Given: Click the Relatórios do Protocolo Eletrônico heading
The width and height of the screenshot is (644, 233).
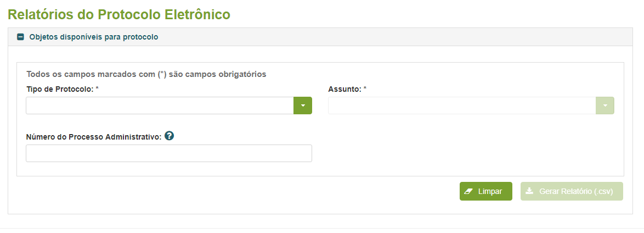Looking at the screenshot, I should point(118,14).
